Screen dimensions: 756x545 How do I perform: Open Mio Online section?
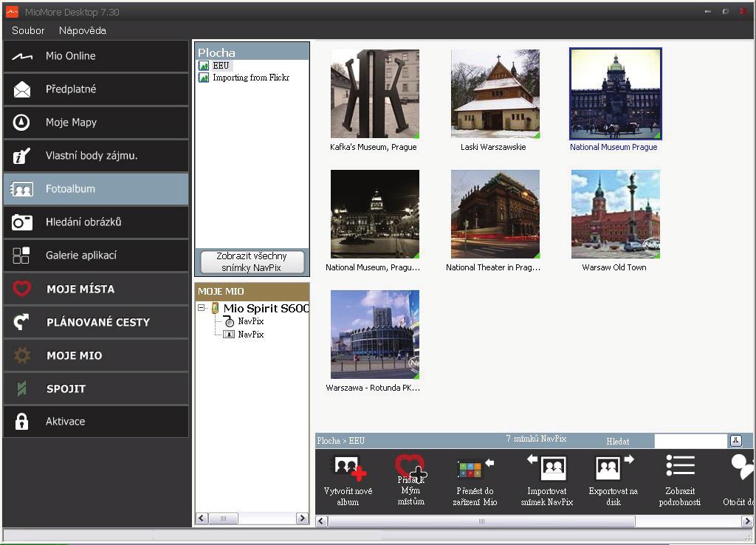96,56
